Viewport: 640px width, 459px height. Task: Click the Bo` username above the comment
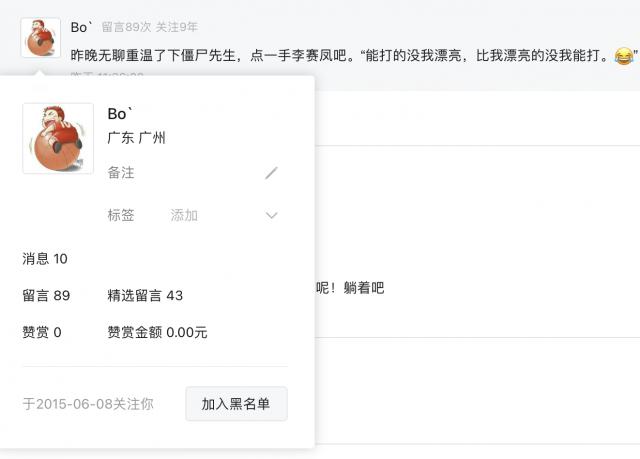[x=82, y=27]
